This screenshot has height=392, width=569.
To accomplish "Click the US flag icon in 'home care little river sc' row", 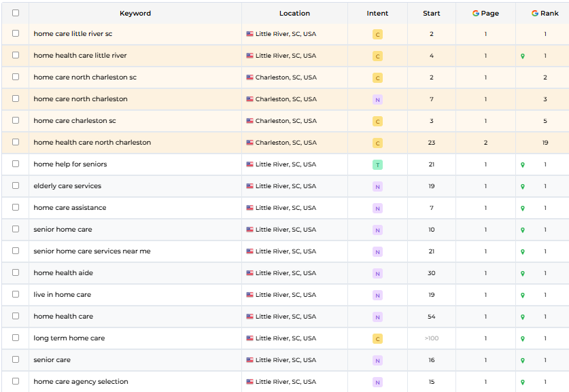I will coord(249,34).
